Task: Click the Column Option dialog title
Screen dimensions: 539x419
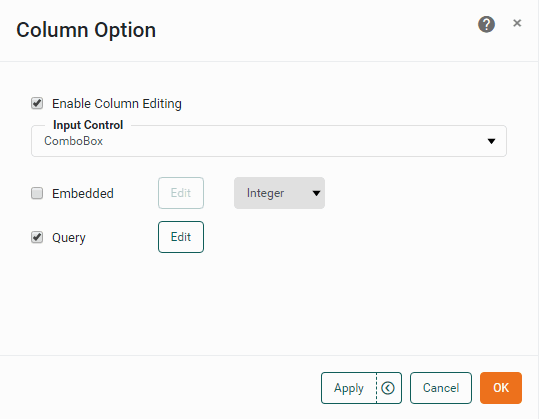Action: tap(86, 30)
